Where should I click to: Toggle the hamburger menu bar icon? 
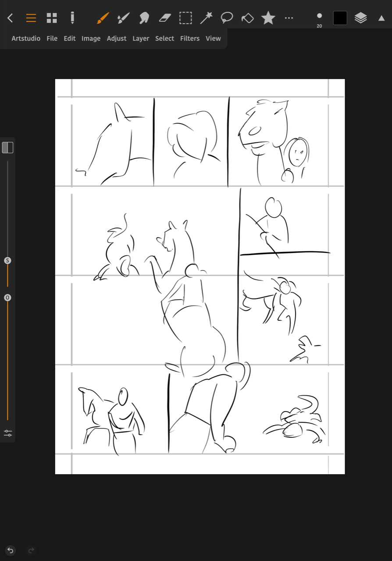(x=31, y=18)
